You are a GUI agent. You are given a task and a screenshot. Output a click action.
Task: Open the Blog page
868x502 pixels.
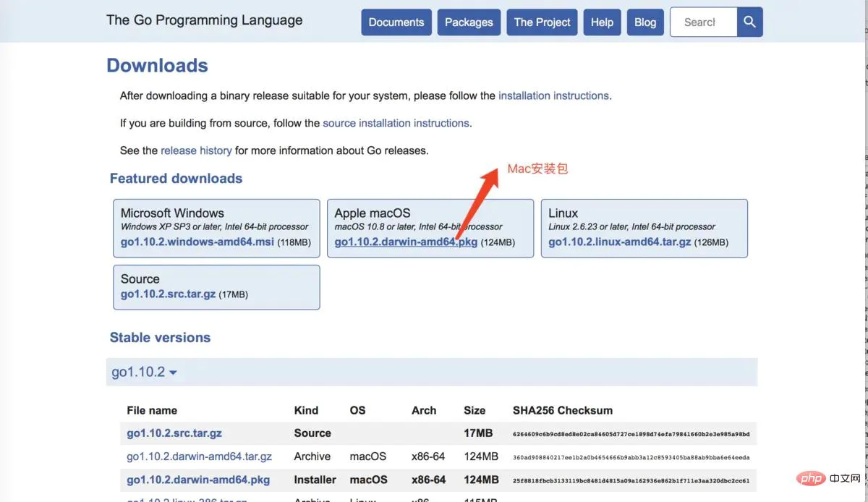click(645, 22)
